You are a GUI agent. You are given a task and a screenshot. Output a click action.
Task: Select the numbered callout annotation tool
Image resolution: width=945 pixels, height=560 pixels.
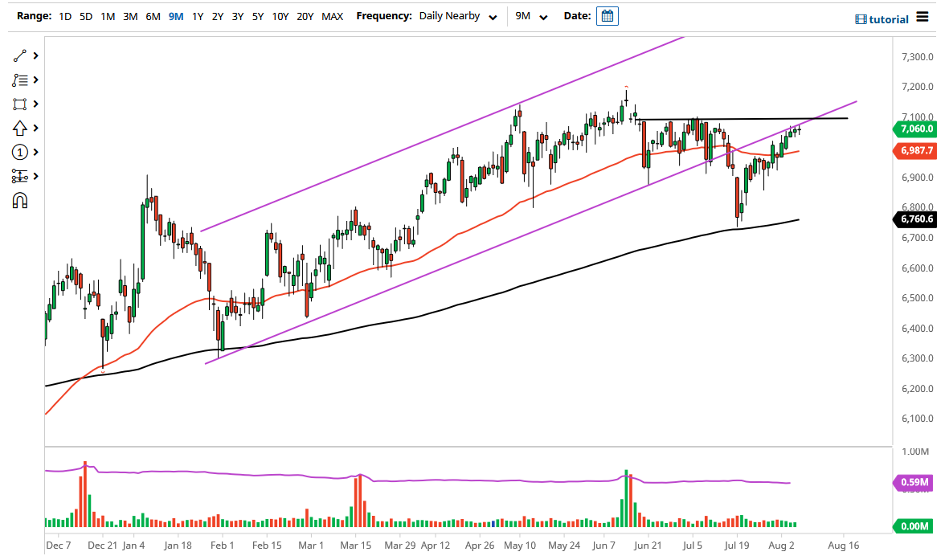20,152
